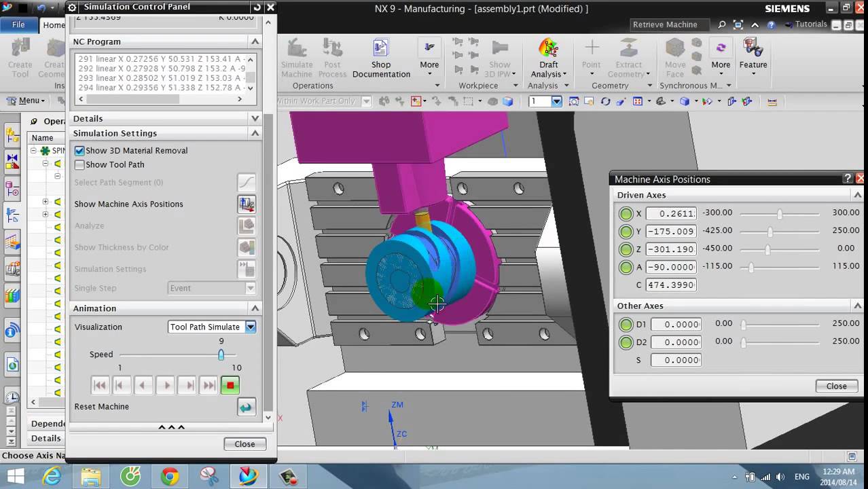Click the NX help question mark icon
The image size is (868, 489).
tap(771, 24)
